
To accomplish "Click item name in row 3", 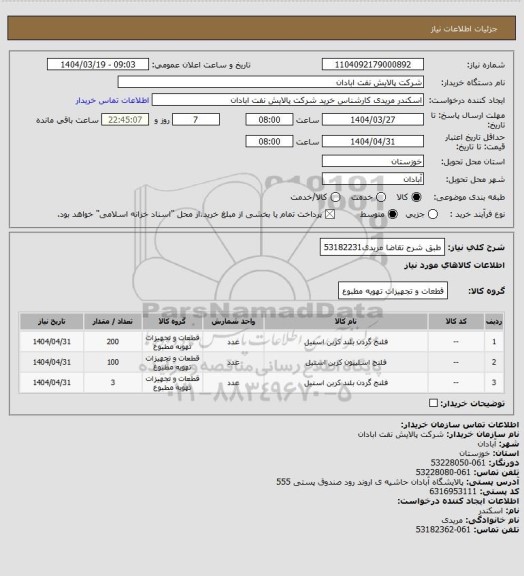I will [346, 383].
